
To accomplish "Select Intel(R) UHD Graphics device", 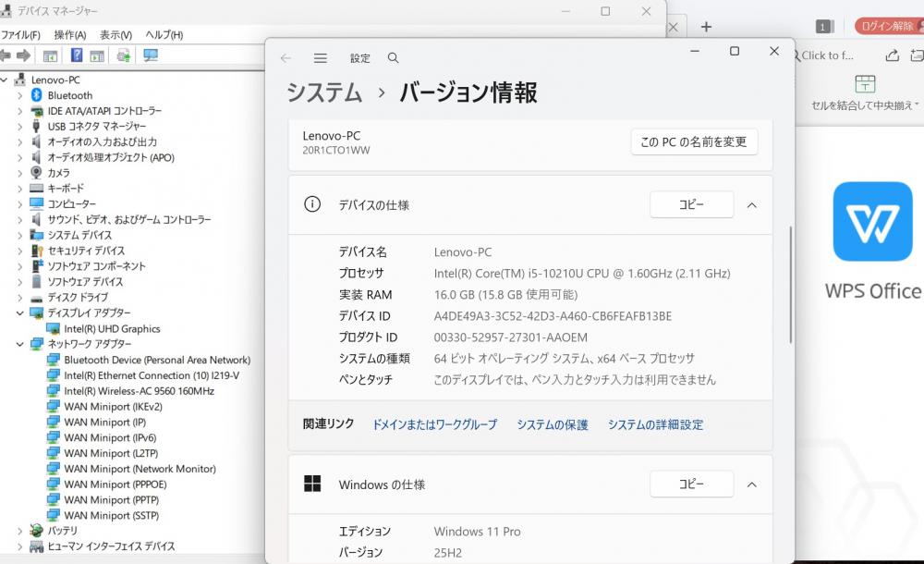I will click(112, 329).
